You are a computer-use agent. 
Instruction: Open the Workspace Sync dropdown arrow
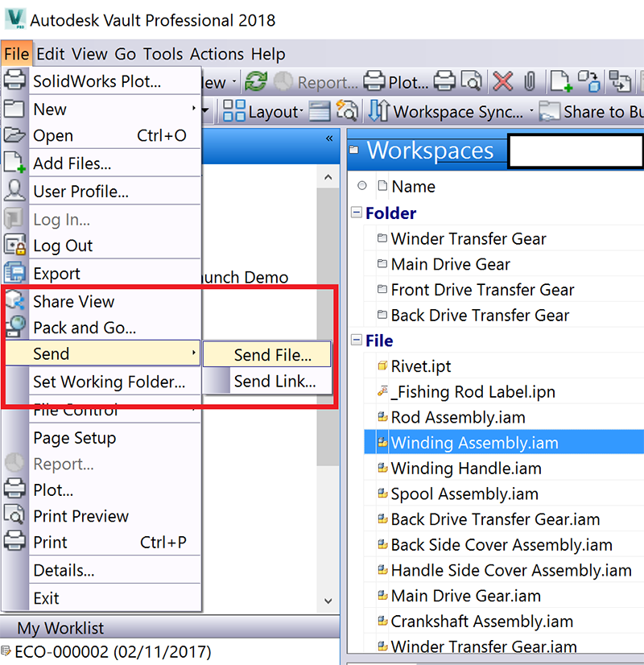(531, 111)
